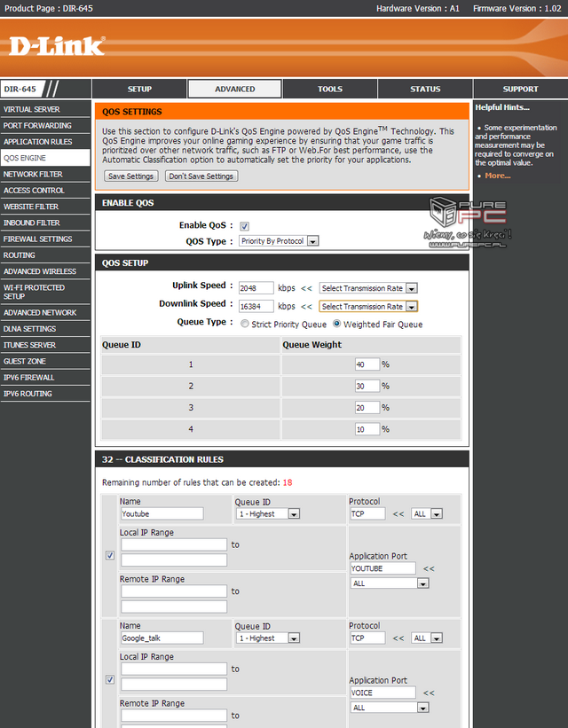Image resolution: width=568 pixels, height=728 pixels.
Task: Open Access Control page
Action: point(45,191)
